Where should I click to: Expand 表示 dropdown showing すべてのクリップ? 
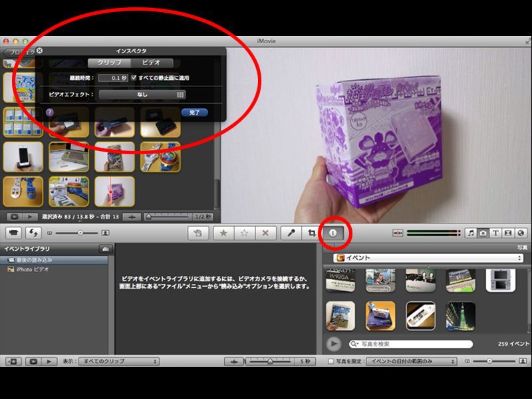119,362
